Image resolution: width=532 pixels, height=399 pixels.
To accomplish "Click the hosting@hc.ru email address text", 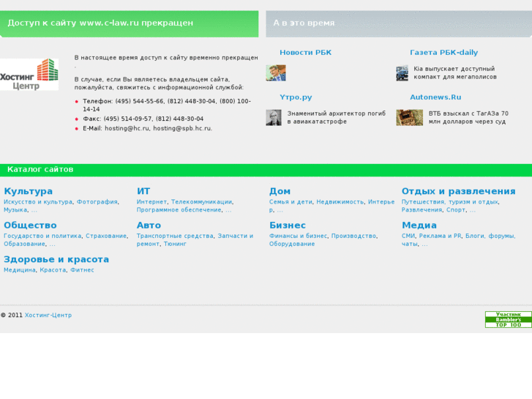I will coord(127,128).
